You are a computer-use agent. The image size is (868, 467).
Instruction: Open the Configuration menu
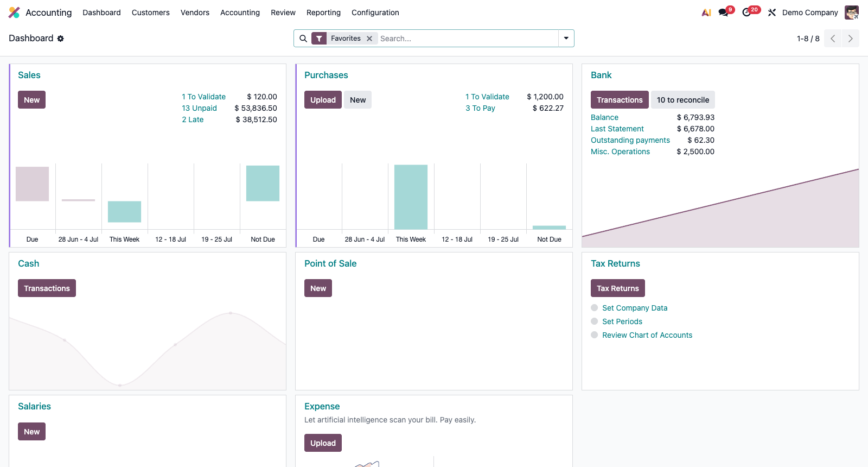pos(375,12)
